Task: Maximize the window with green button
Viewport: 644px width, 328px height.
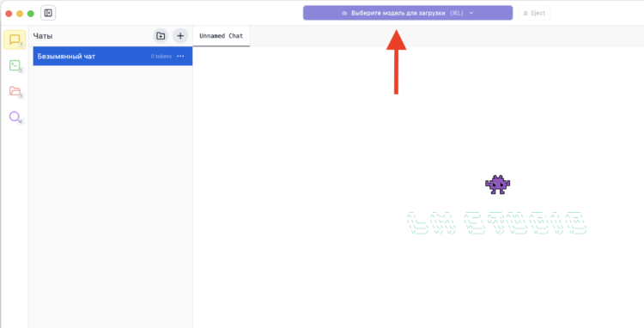Action: point(31,14)
